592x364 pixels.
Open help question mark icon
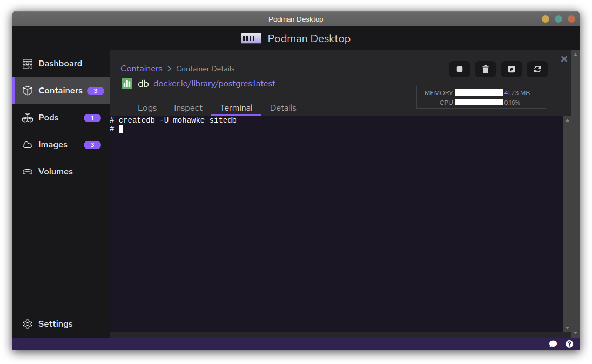[x=569, y=344]
